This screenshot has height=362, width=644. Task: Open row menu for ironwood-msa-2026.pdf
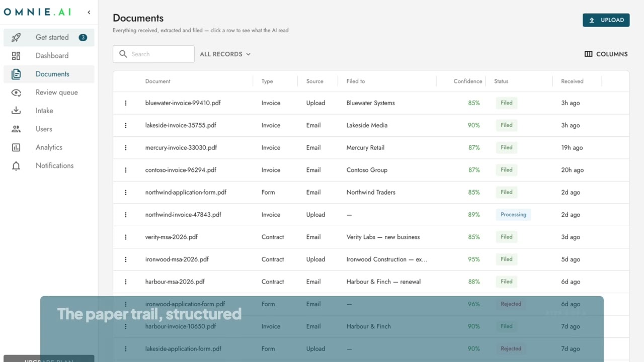click(126, 259)
